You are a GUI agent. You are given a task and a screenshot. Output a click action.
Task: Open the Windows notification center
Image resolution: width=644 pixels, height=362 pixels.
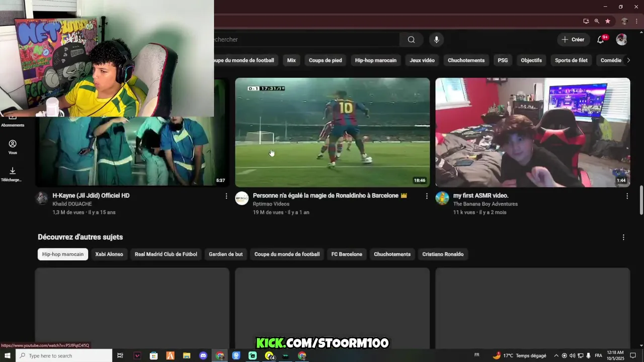(x=633, y=355)
